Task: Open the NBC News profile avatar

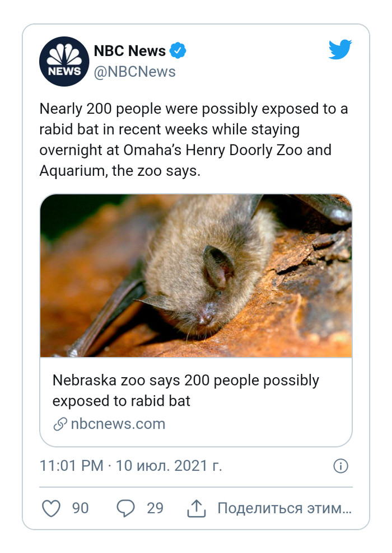Action: [x=64, y=62]
